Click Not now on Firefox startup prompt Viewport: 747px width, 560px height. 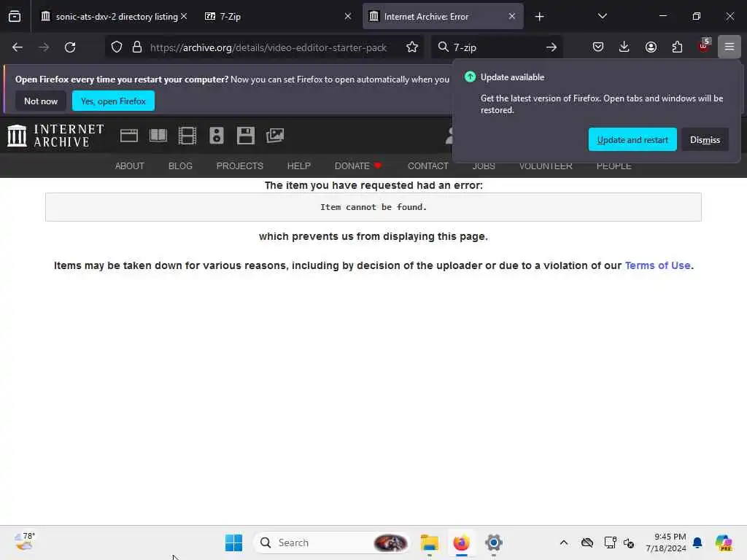[x=41, y=101]
